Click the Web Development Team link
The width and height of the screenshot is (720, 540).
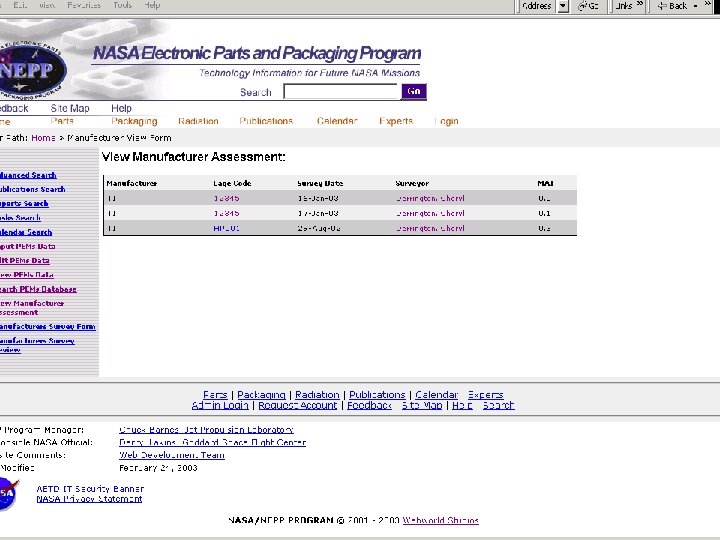pos(172,455)
